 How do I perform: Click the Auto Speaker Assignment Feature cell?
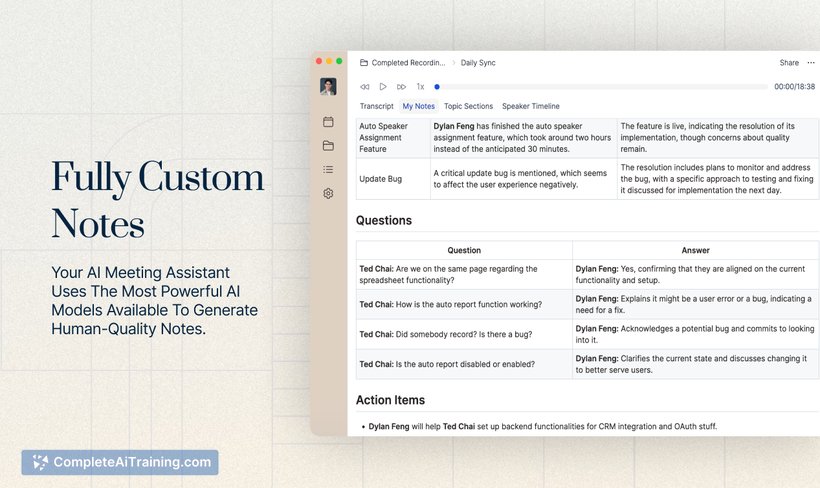tap(393, 138)
